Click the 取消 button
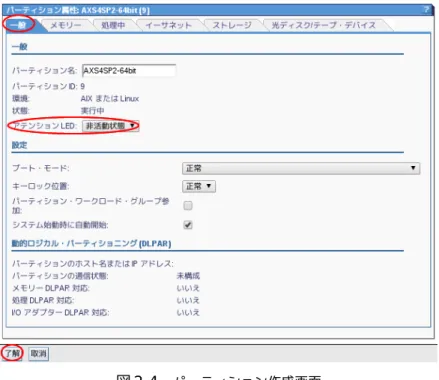 (38, 353)
